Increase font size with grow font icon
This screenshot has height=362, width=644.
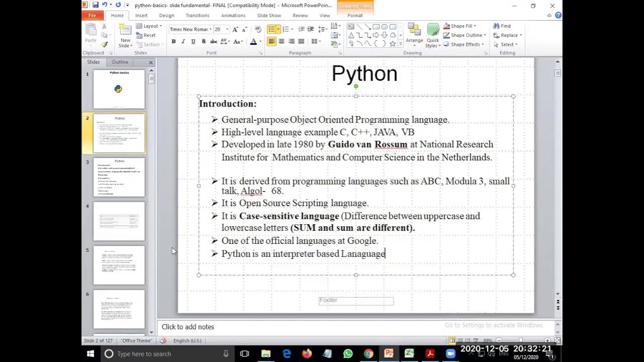235,29
